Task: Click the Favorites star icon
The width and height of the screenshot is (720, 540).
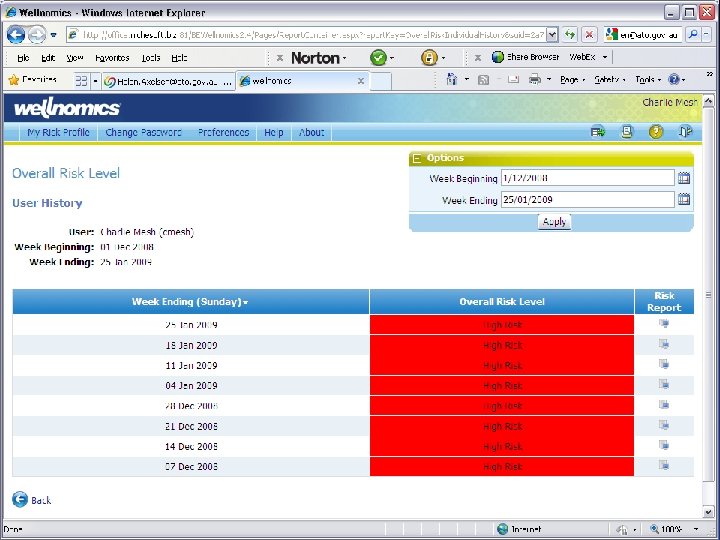Action: pos(14,80)
